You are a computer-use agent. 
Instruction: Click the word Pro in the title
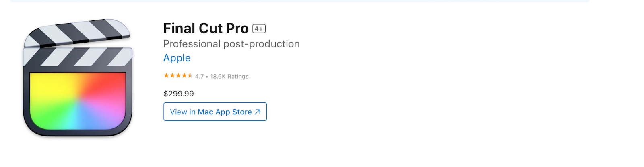point(237,29)
